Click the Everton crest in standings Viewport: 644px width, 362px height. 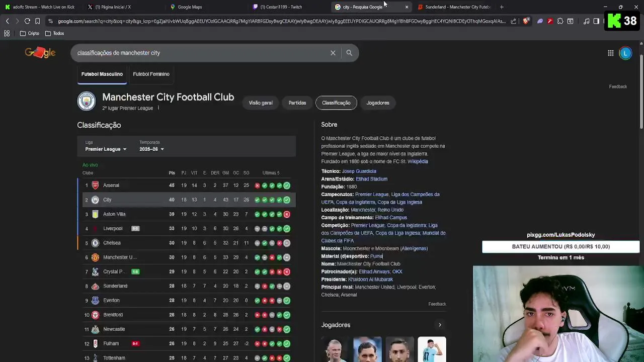(x=95, y=301)
